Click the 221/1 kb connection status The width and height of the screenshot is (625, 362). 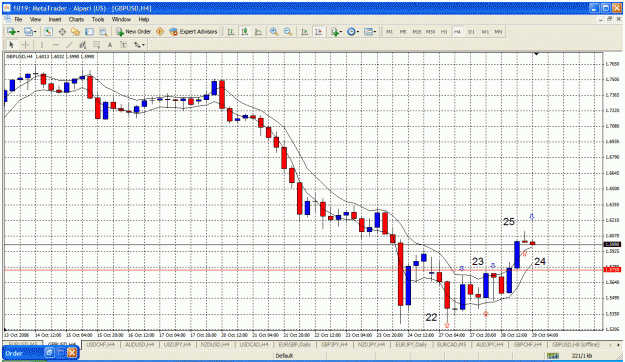(x=582, y=356)
